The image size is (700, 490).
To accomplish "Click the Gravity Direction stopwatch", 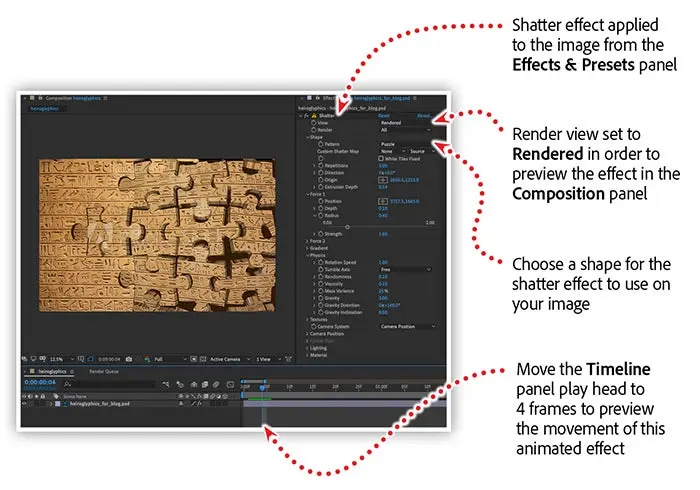I will pos(321,305).
